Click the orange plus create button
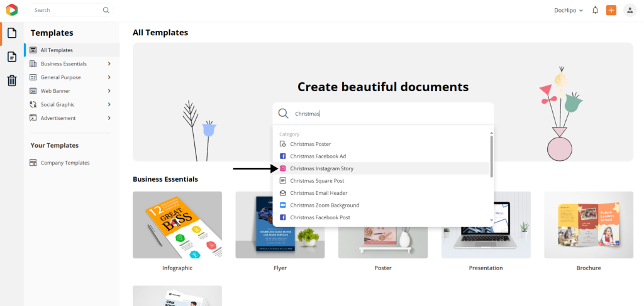Image resolution: width=644 pixels, height=306 pixels. point(611,10)
